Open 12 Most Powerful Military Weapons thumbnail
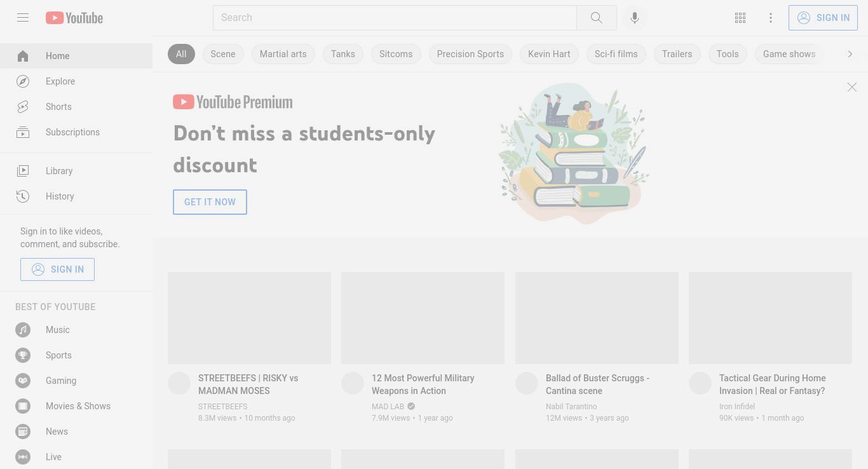Viewport: 868px width, 469px height. [x=423, y=318]
